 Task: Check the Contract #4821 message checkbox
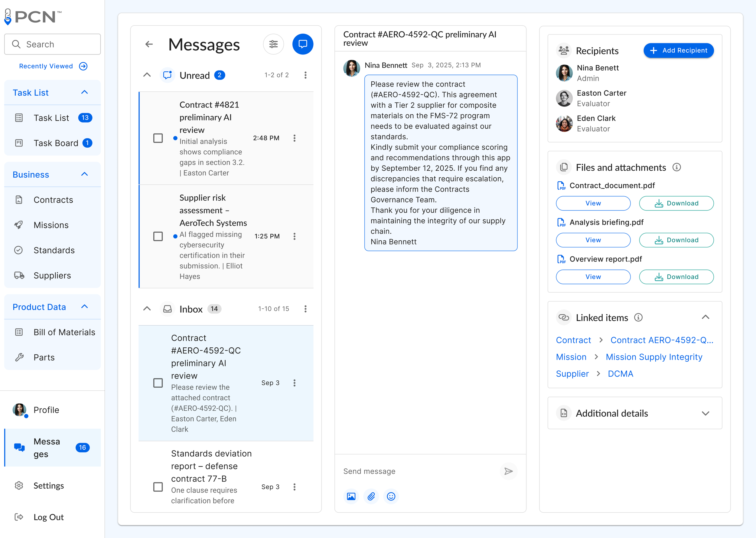coord(158,138)
